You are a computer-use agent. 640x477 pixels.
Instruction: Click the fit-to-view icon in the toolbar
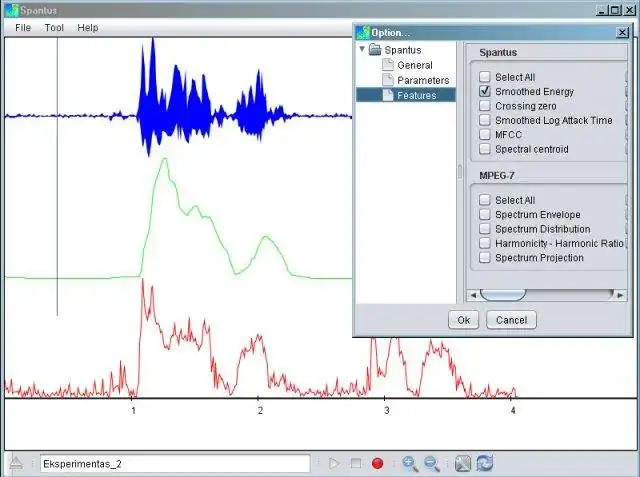(463, 464)
